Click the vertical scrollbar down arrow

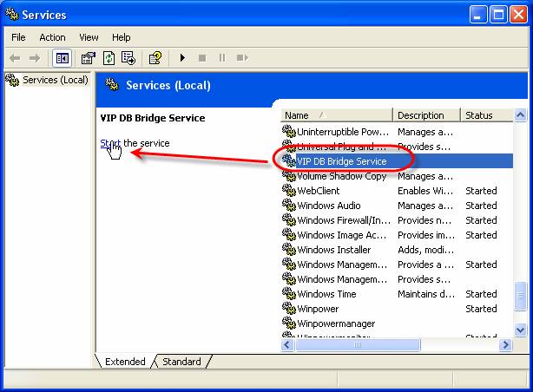point(520,330)
